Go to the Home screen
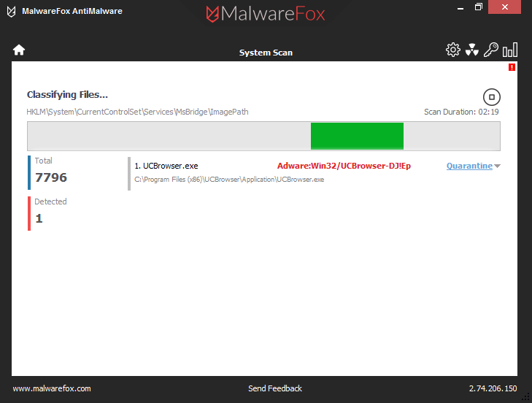The height and width of the screenshot is (403, 532). tap(19, 50)
